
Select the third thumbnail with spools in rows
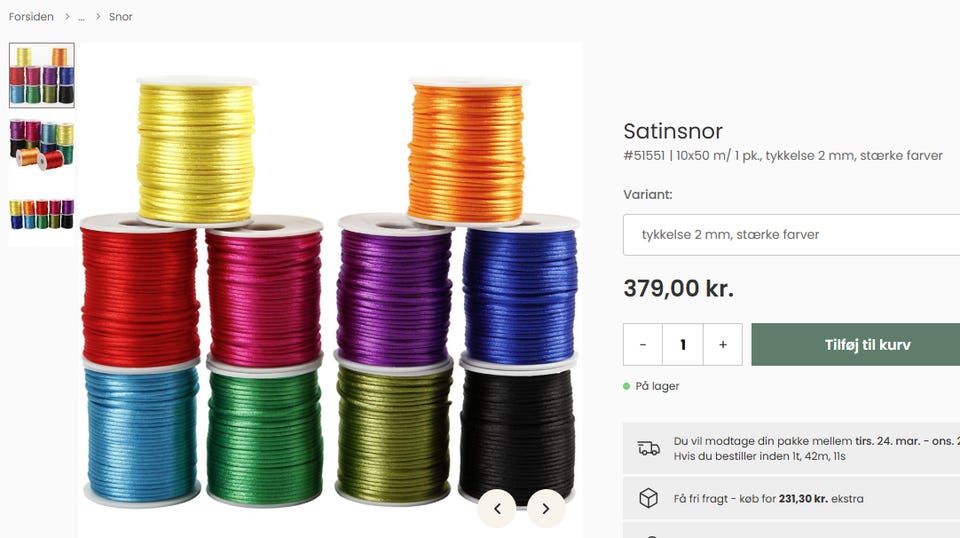point(42,214)
